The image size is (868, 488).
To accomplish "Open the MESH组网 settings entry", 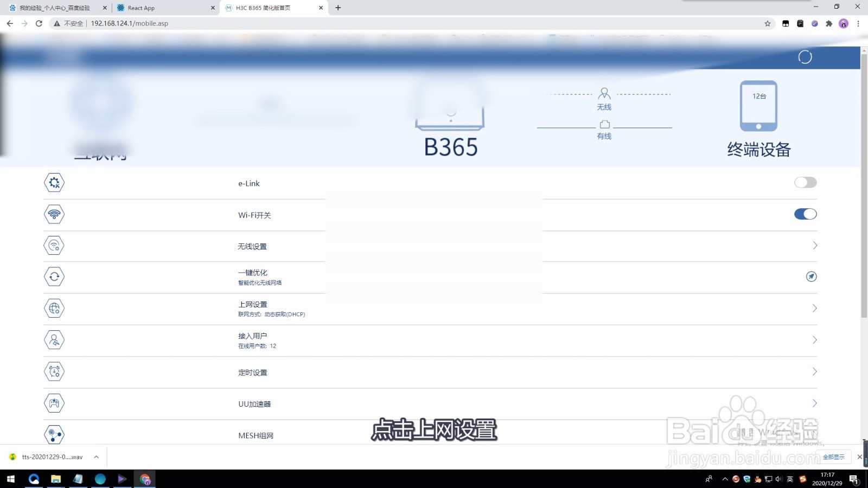I will [x=256, y=435].
